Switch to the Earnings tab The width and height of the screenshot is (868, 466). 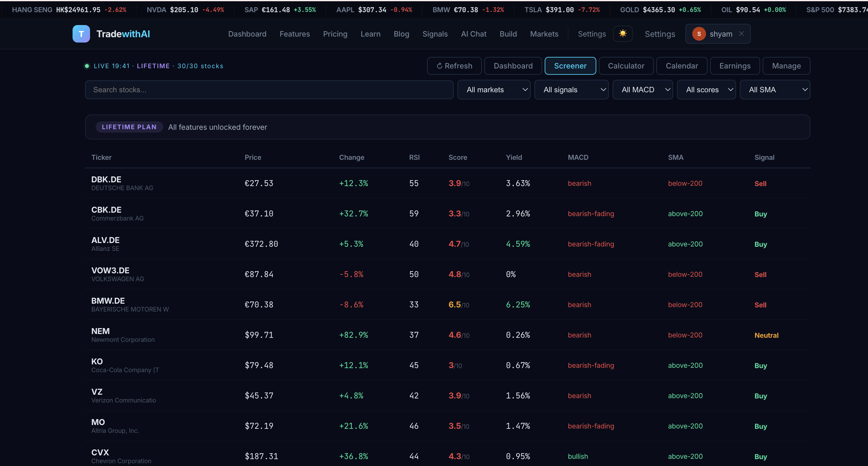(x=735, y=66)
